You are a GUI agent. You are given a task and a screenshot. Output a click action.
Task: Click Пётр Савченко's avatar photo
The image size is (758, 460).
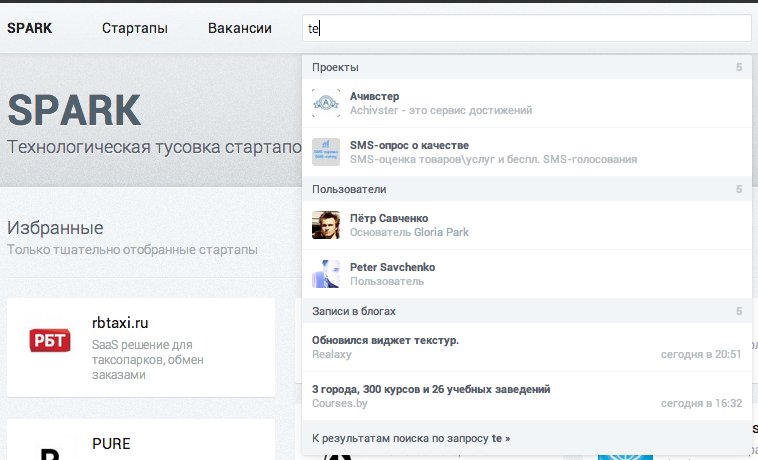[x=326, y=225]
